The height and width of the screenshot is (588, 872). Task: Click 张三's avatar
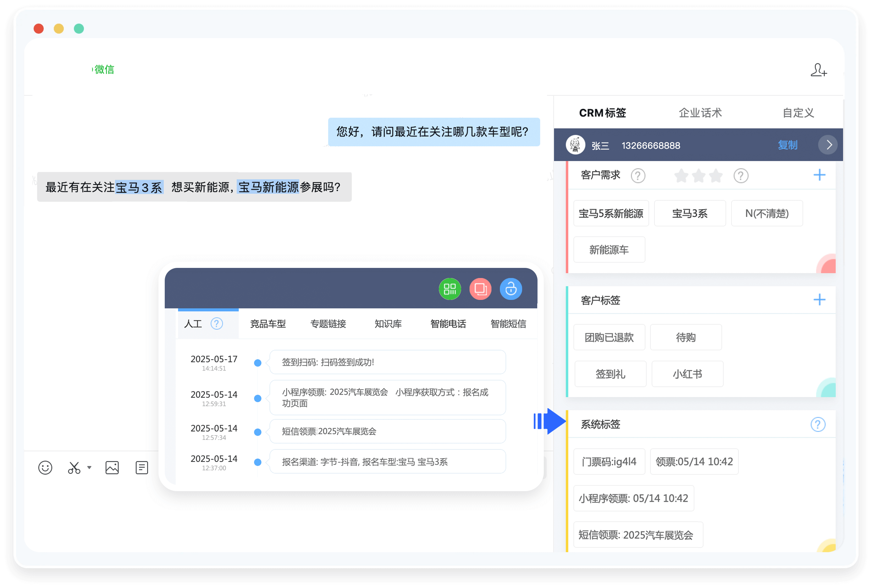pyautogui.click(x=575, y=145)
